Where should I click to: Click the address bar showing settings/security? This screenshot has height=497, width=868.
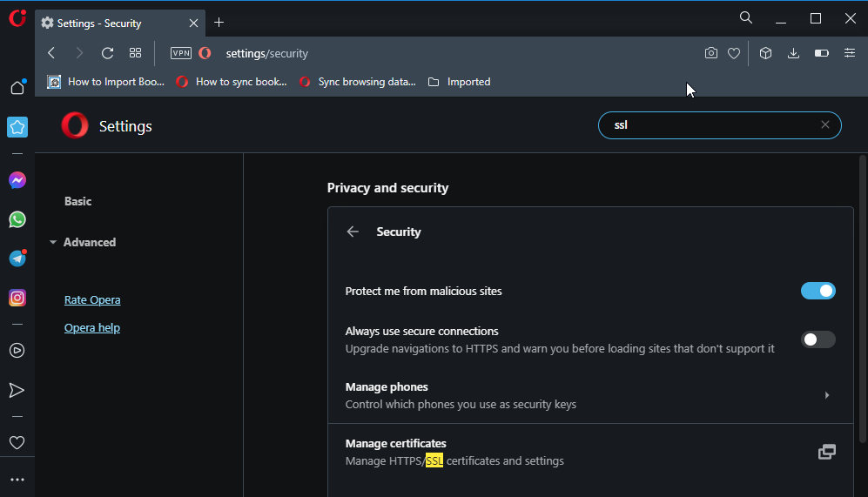pyautogui.click(x=266, y=53)
